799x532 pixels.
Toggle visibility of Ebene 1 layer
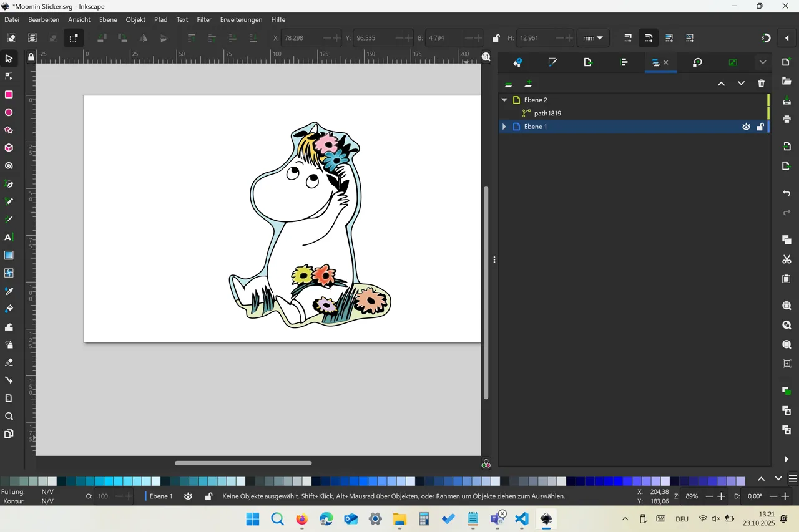(746, 127)
